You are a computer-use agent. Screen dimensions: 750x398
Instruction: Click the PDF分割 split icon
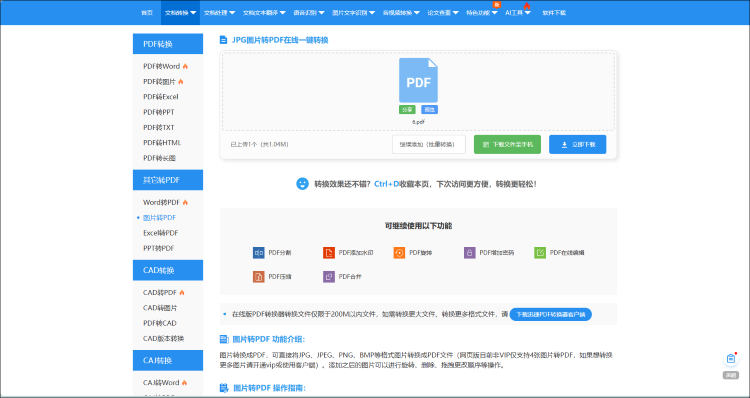(259, 253)
